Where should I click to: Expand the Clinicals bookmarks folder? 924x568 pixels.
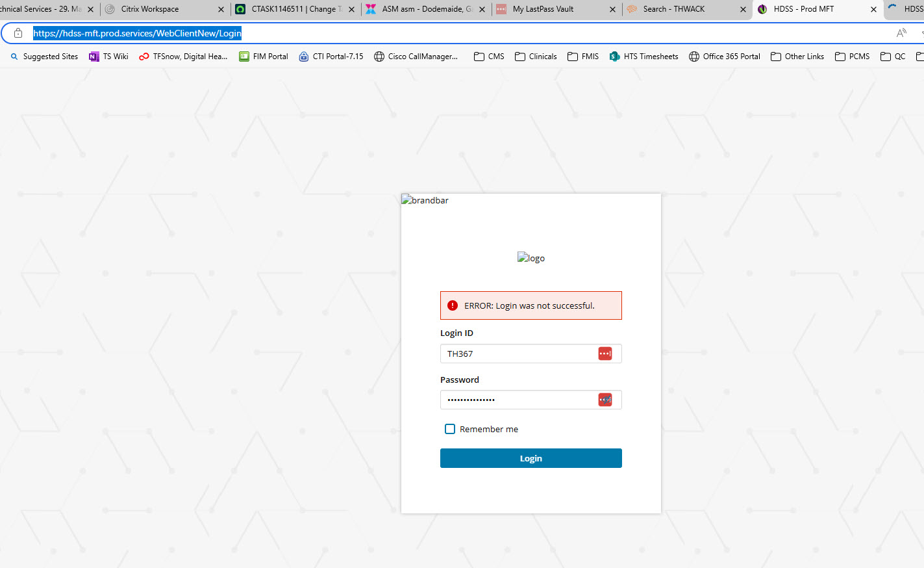pos(536,57)
